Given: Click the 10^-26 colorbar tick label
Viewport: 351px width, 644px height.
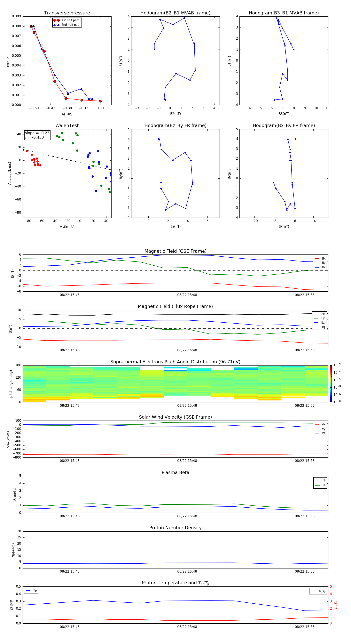Looking at the screenshot, I should pos(337,365).
